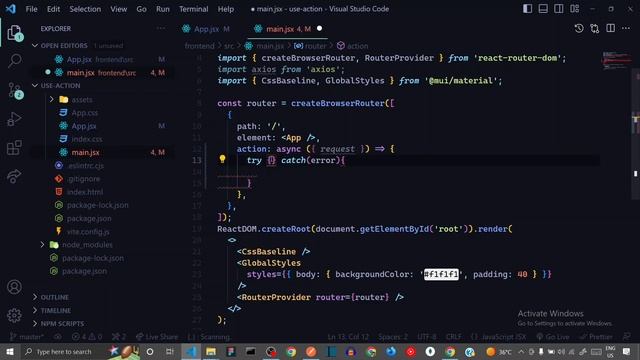Click the highlighted #f1f1f1 color value
This screenshot has height=360, width=640.
click(x=441, y=274)
